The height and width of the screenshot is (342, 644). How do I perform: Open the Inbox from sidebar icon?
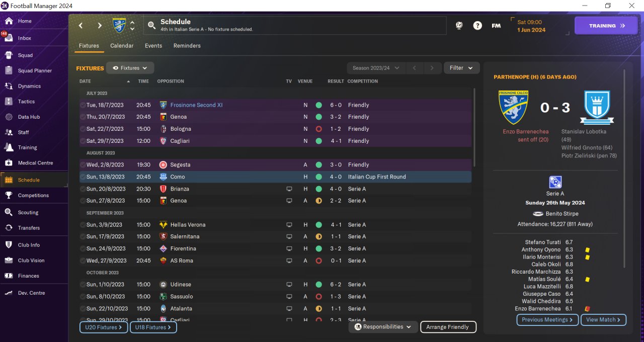click(9, 38)
